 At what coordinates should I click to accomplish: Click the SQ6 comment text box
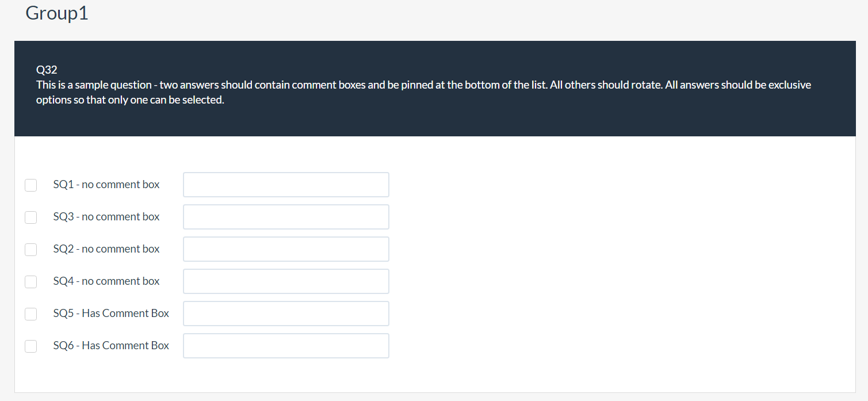286,346
